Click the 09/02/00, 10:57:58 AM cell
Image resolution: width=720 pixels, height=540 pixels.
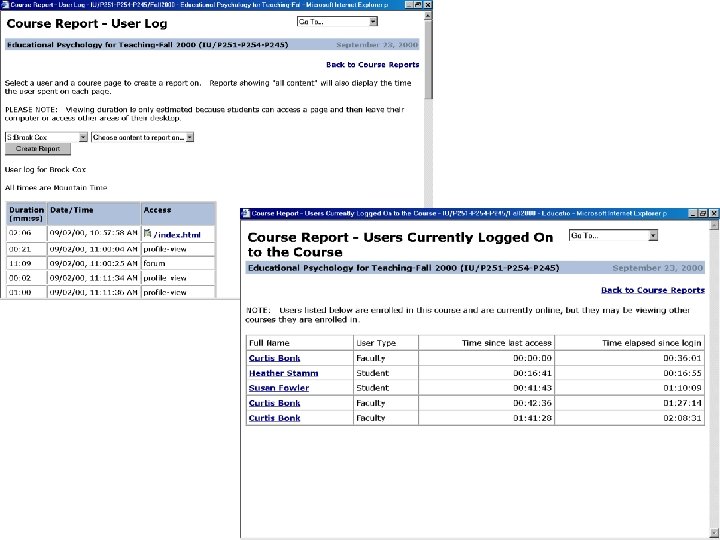click(x=94, y=233)
